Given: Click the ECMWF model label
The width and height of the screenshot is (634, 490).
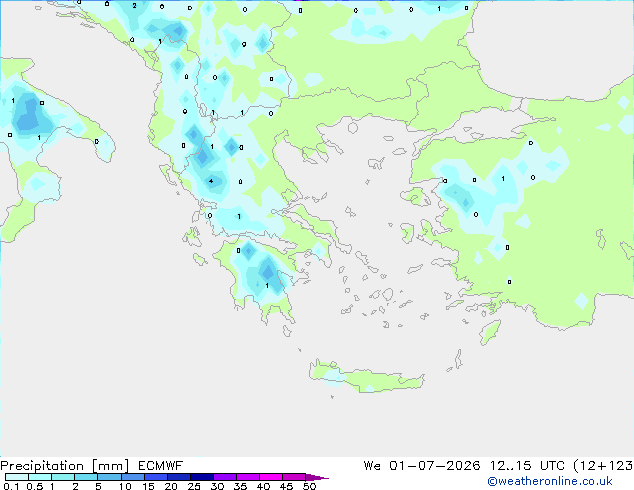Looking at the screenshot, I should point(161,466).
